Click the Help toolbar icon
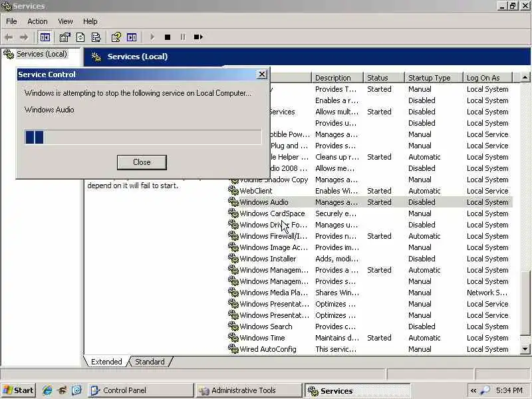Viewport: 532px width, 399px height. (x=116, y=37)
